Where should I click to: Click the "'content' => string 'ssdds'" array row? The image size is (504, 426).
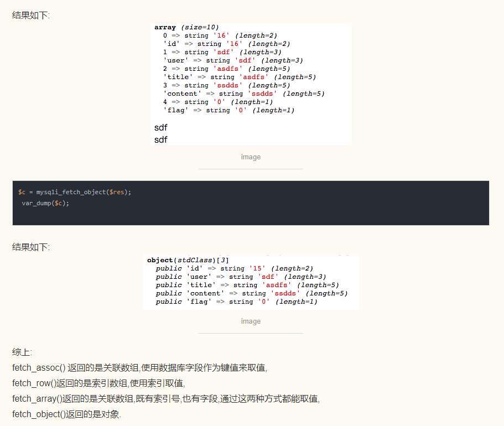point(244,93)
